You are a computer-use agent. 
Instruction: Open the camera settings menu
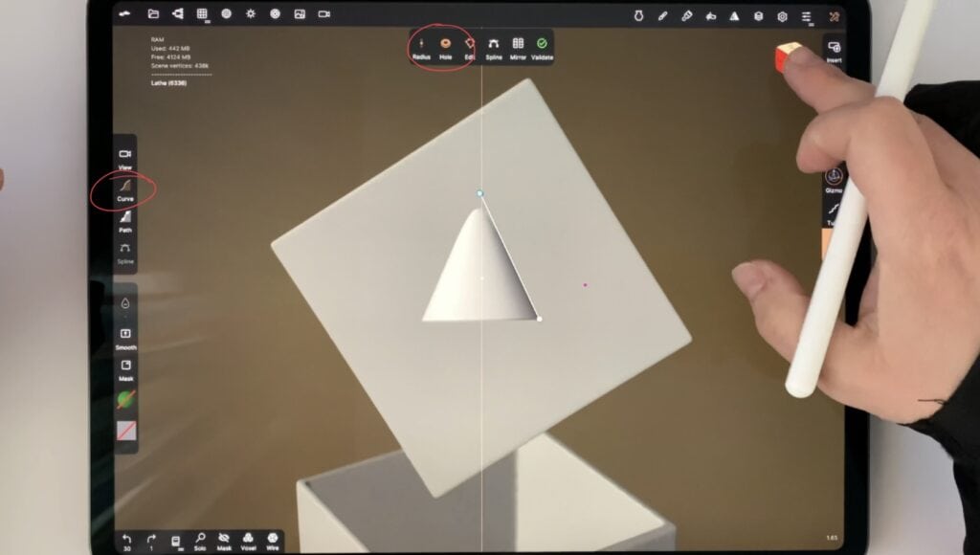coord(324,14)
